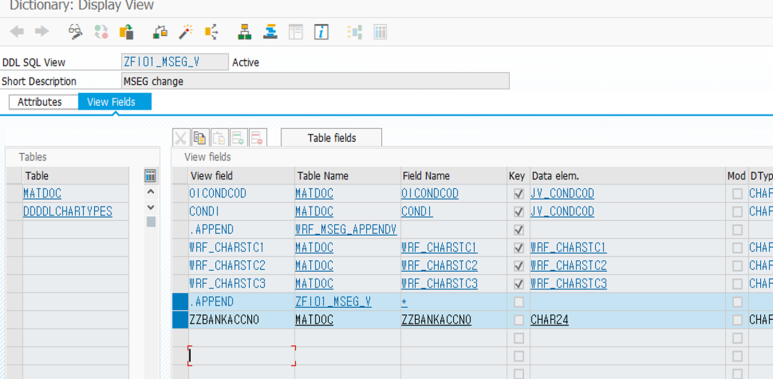Click the up chevron in Tables panel
This screenshot has height=379, width=773.
151,192
